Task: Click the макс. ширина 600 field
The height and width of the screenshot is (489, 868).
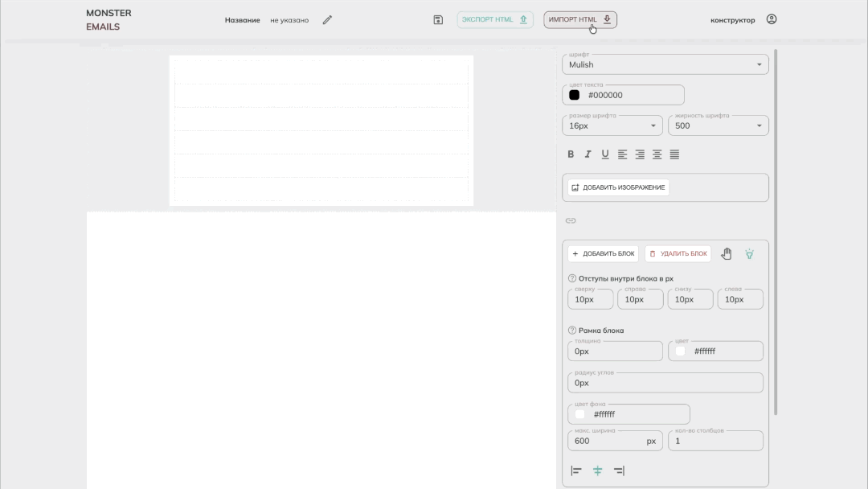Action: pos(615,441)
